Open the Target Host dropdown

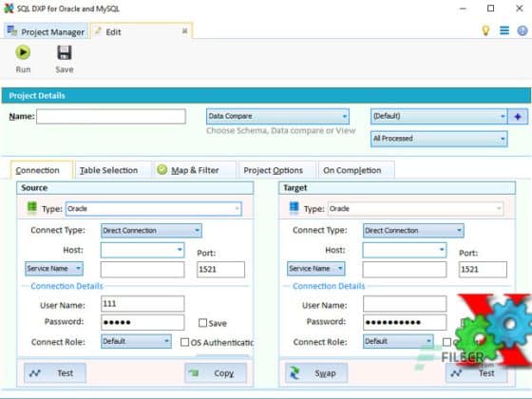tap(405, 250)
